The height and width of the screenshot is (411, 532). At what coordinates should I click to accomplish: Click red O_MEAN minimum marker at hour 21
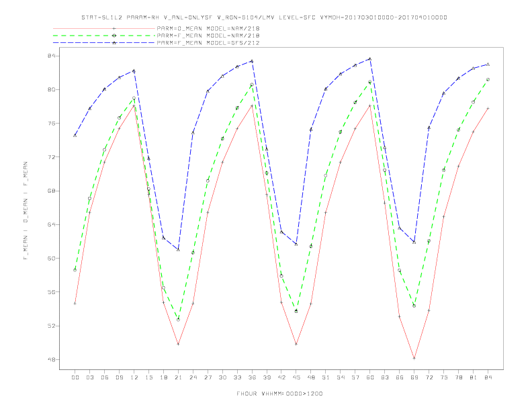tap(178, 345)
